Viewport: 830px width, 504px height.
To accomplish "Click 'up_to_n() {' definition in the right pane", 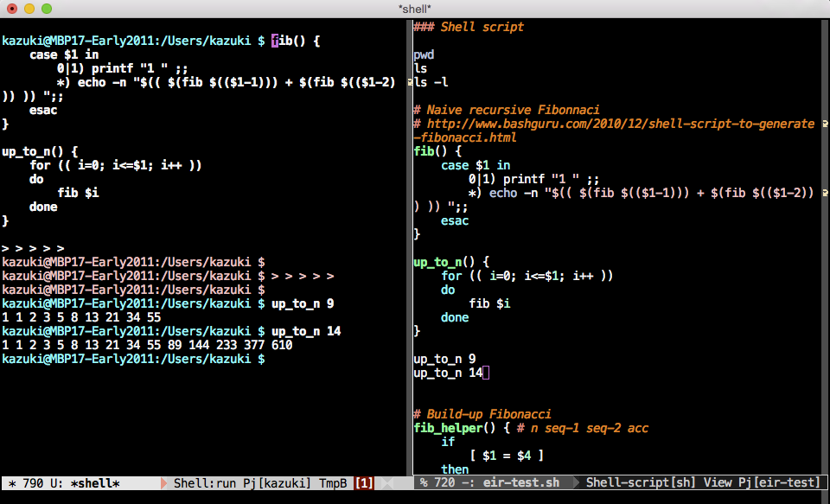I will click(451, 262).
